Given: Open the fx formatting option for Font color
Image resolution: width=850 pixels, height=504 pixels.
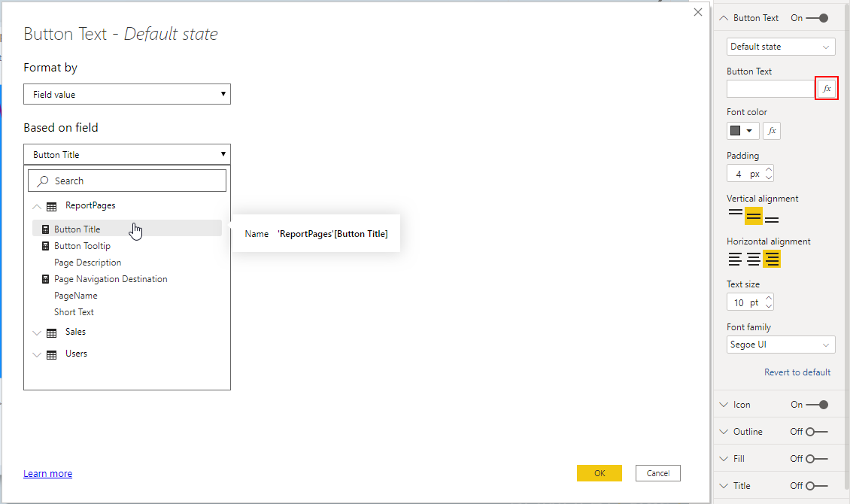Looking at the screenshot, I should (771, 130).
